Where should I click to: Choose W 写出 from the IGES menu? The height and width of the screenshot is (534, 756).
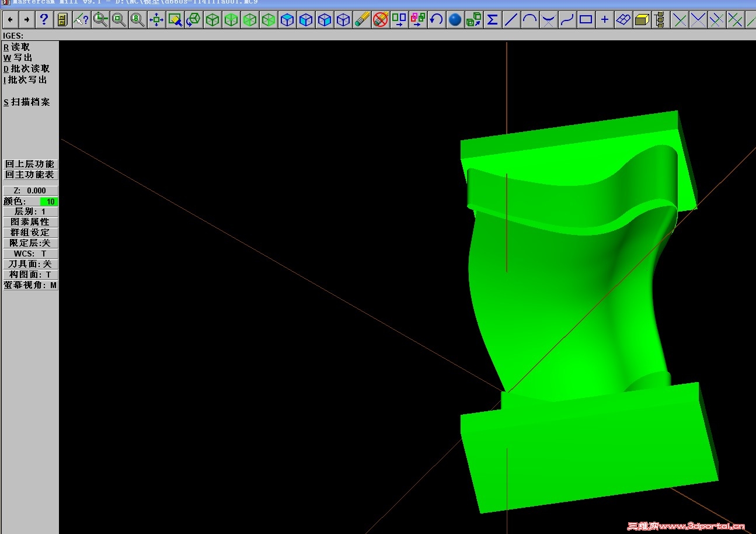coord(18,58)
